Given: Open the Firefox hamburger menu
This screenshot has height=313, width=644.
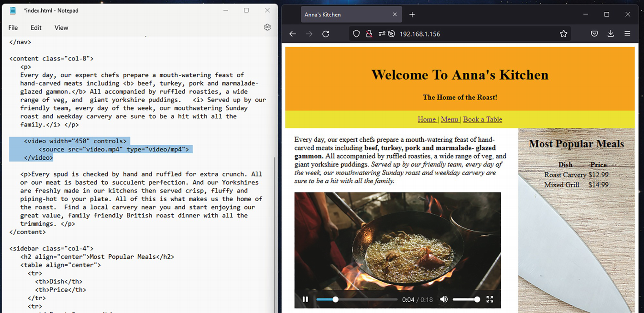Looking at the screenshot, I should 627,34.
